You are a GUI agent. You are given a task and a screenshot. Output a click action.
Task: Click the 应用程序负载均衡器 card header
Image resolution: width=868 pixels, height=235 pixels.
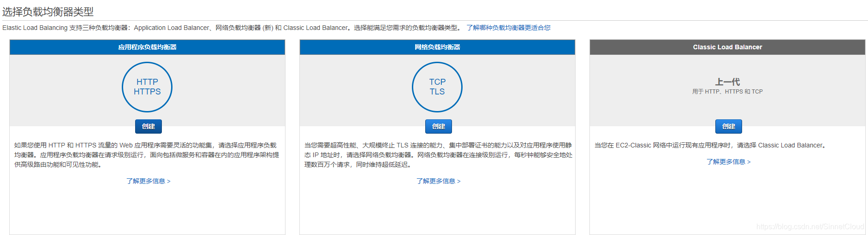click(x=147, y=47)
